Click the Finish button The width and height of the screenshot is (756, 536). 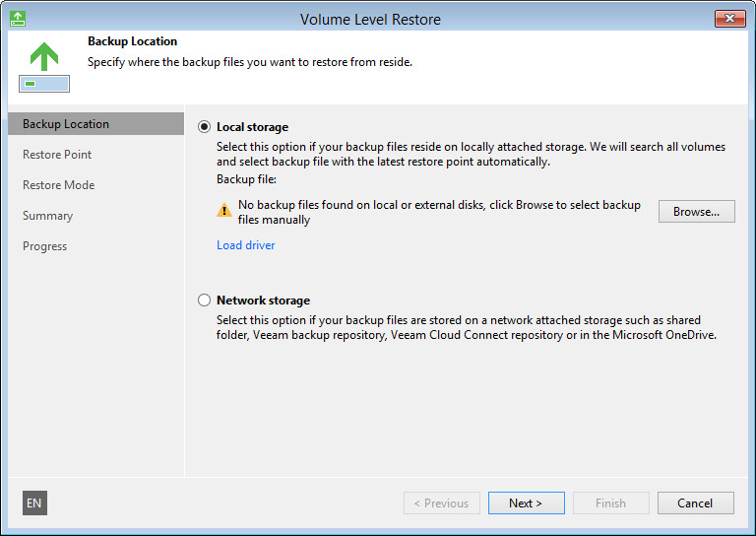coord(611,503)
